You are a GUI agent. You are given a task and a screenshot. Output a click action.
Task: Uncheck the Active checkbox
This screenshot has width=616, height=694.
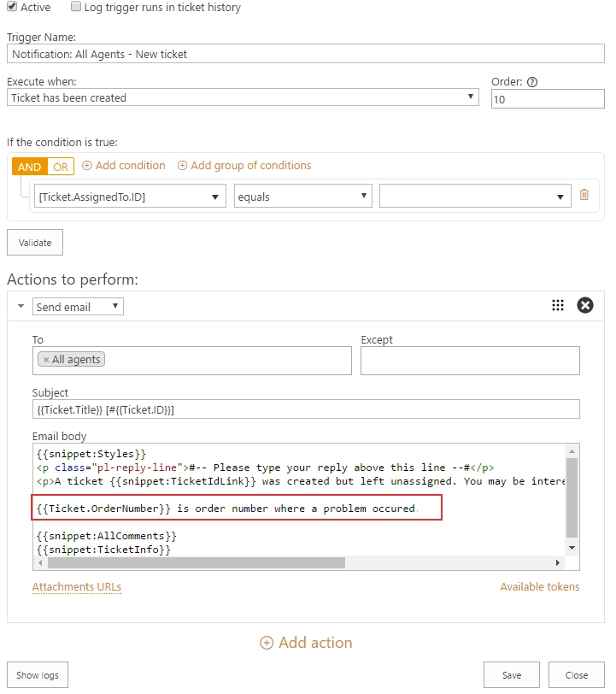click(12, 6)
